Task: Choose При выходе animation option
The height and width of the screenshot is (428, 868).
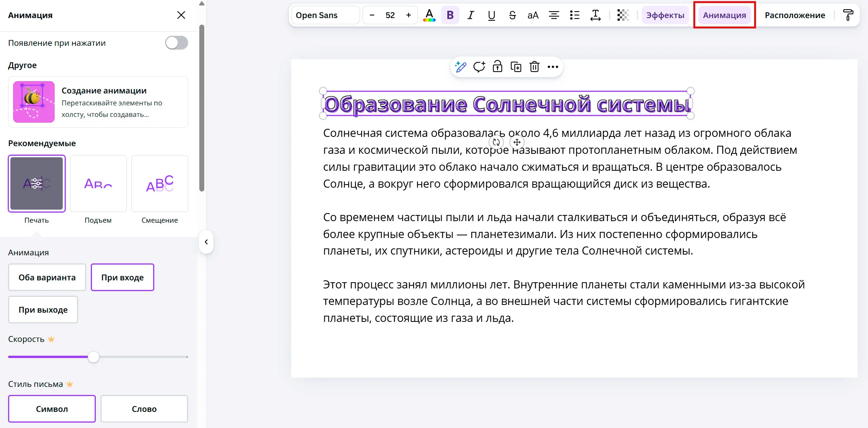Action: pos(43,310)
